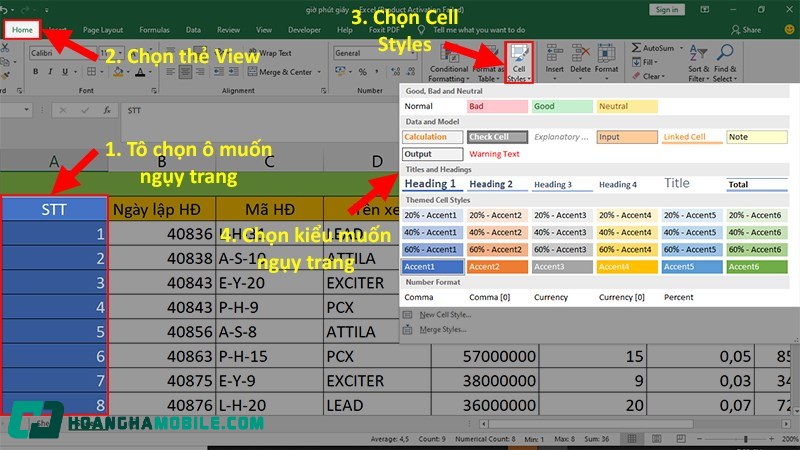The height and width of the screenshot is (450, 800).
Task: Expand the Alignment group dialog launcher
Action: point(323,91)
